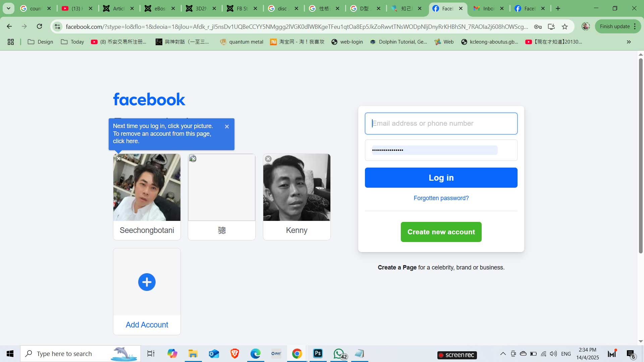
Task: Launch Photoshop from the taskbar
Action: (318, 354)
